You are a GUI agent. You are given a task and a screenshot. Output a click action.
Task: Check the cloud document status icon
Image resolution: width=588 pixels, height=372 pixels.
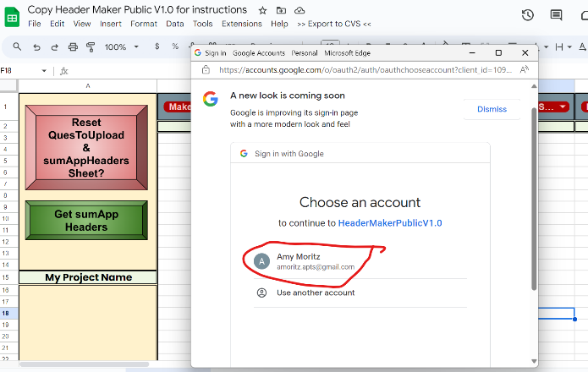click(x=299, y=10)
